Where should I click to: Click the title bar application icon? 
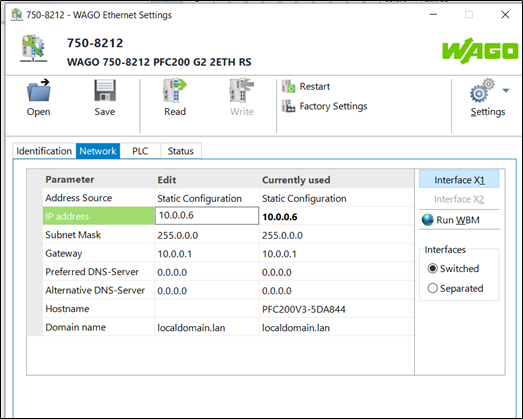coord(17,15)
